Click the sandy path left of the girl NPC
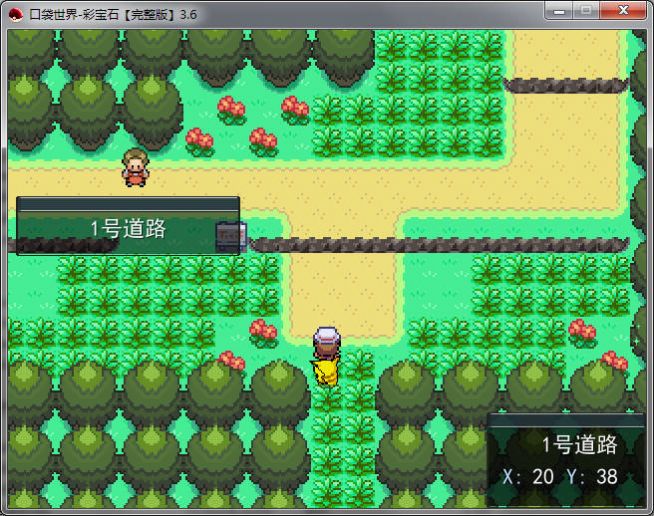 click(x=60, y=180)
